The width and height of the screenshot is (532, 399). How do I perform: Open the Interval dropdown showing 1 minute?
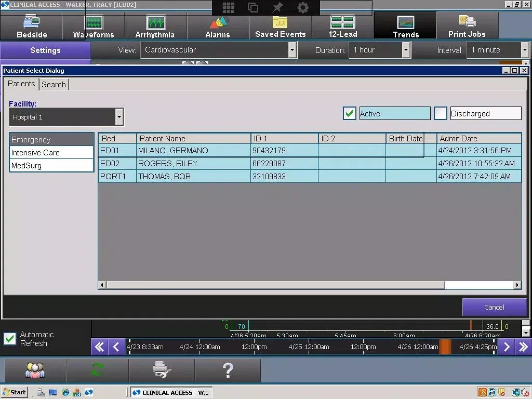(x=498, y=50)
